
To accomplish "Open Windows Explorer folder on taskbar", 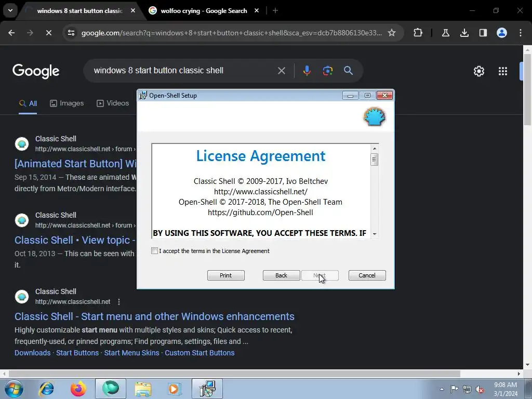I will [x=143, y=389].
